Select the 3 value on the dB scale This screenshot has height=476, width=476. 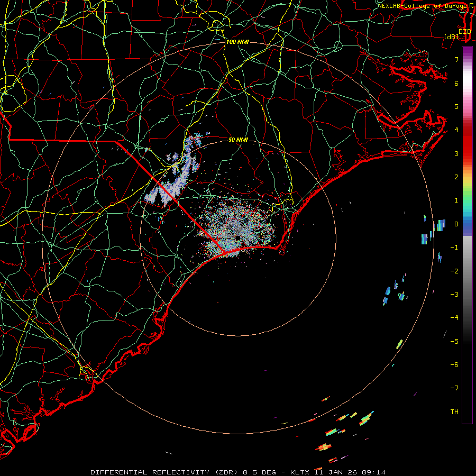tap(456, 153)
